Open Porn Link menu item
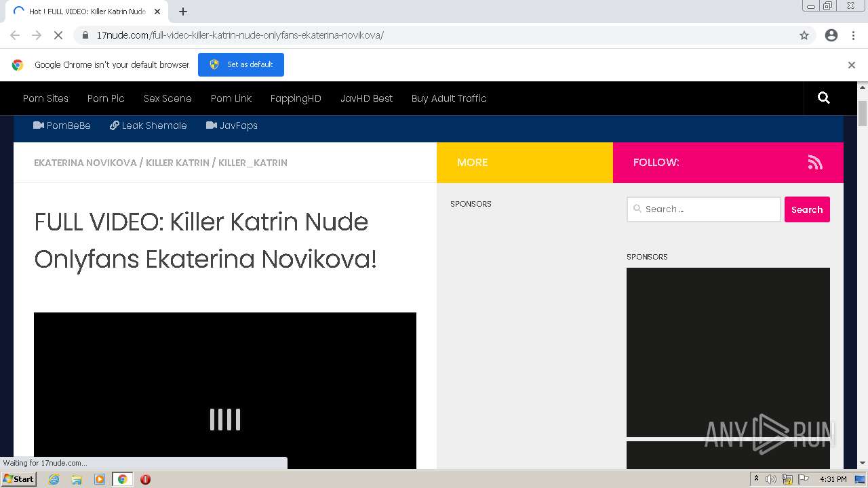The width and height of the screenshot is (868, 488). click(x=231, y=98)
